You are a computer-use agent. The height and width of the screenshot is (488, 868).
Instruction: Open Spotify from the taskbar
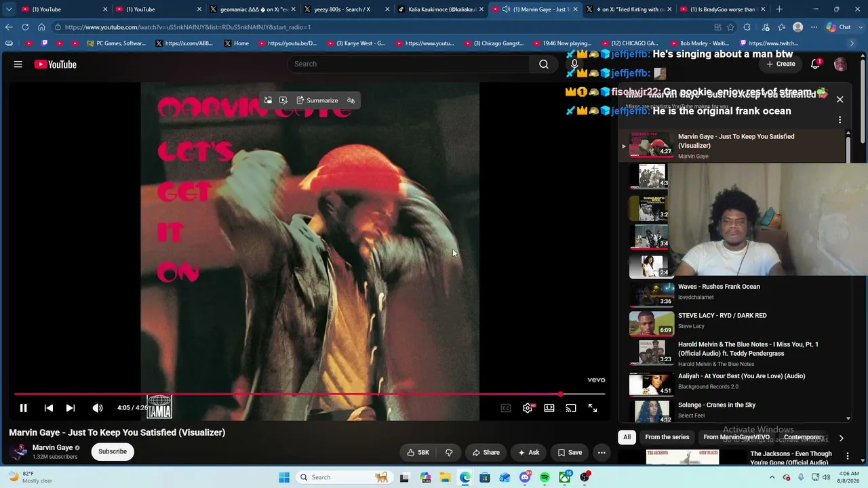point(545,477)
